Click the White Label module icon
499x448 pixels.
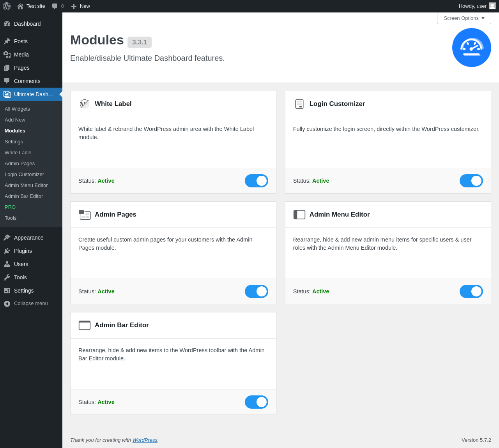[85, 104]
